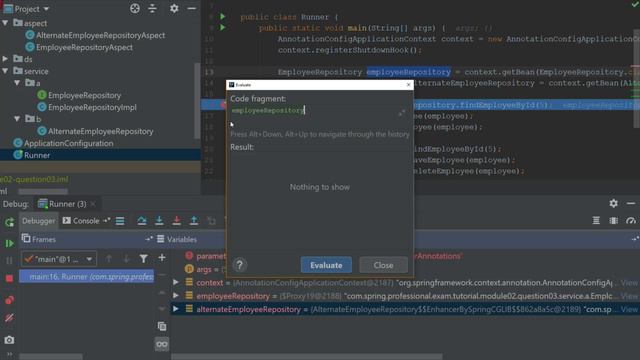
Task: Click the gauge icon in debug toolbar
Action: (631, 221)
